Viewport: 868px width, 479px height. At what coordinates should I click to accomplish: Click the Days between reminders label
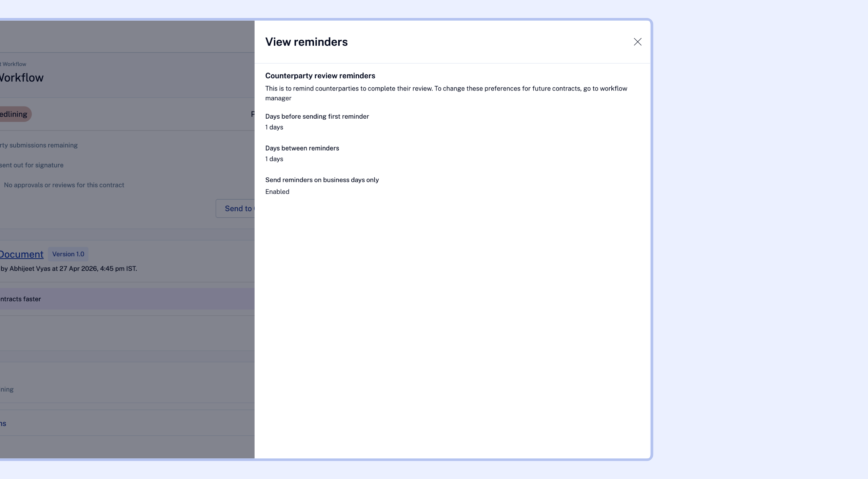tap(302, 148)
